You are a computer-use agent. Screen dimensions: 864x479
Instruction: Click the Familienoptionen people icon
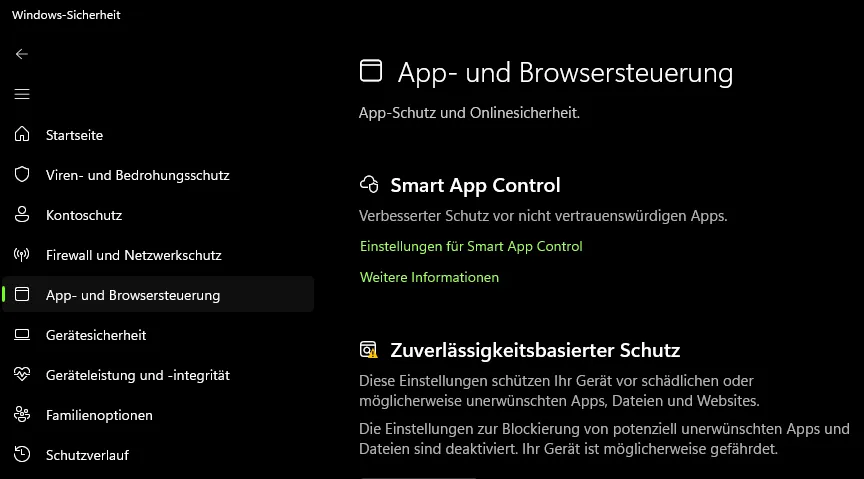coord(22,415)
